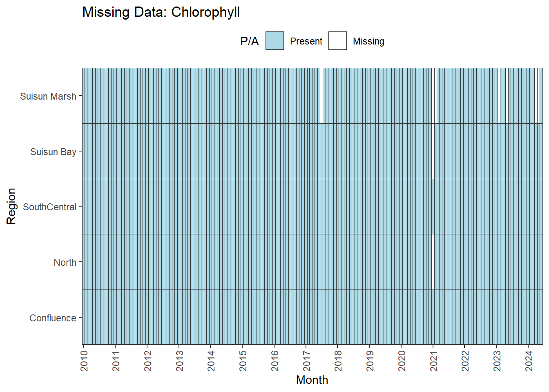Click the white Missing legend swatch
This screenshot has width=549, height=392.
pos(337,41)
